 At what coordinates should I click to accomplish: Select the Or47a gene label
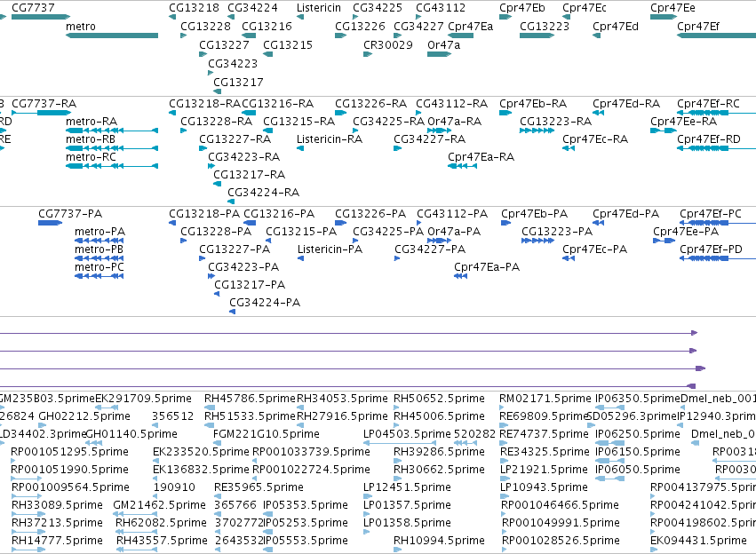pos(443,44)
